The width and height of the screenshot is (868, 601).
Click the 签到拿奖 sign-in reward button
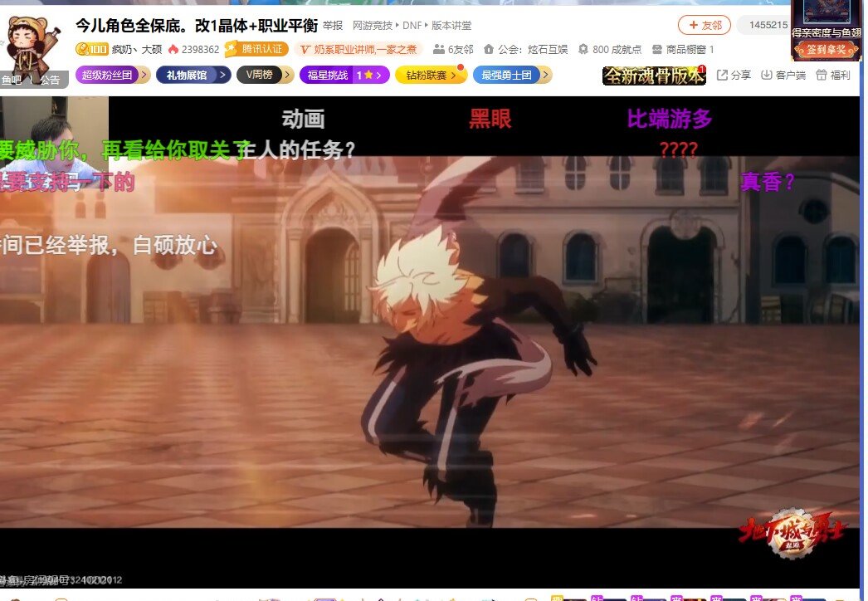coord(826,50)
